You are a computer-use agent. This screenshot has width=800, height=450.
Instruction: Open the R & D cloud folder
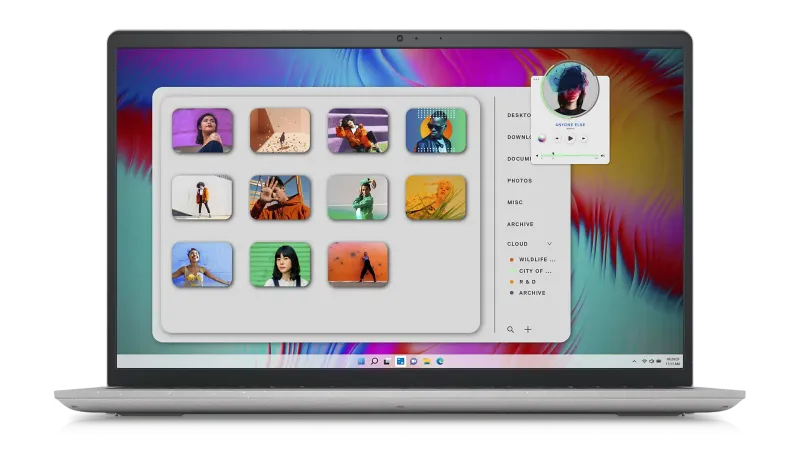pos(523,282)
